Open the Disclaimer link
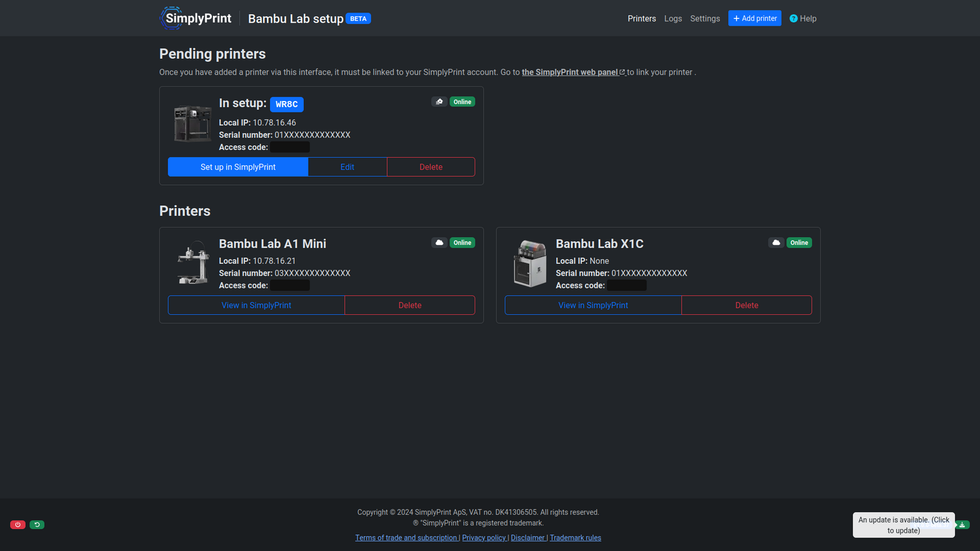 click(x=527, y=538)
